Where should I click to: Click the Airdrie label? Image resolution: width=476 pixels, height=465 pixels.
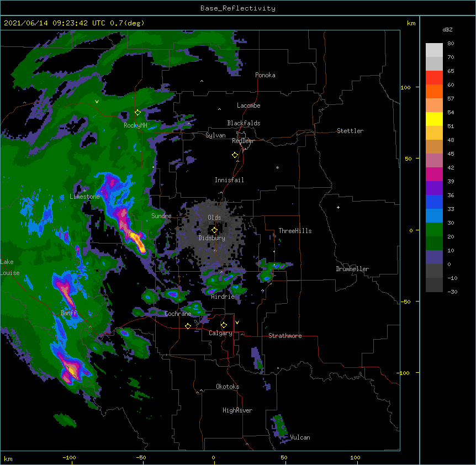point(223,297)
